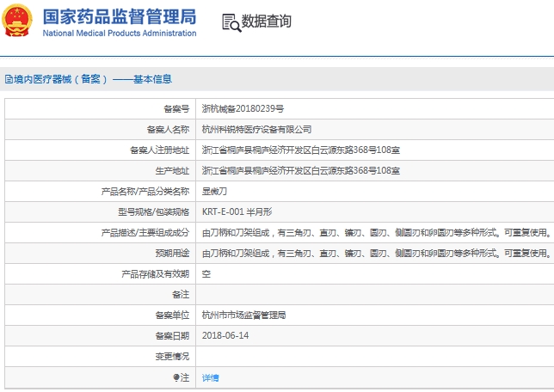Click the bullet icon beside 注
The width and height of the screenshot is (554, 392).
coord(176,377)
